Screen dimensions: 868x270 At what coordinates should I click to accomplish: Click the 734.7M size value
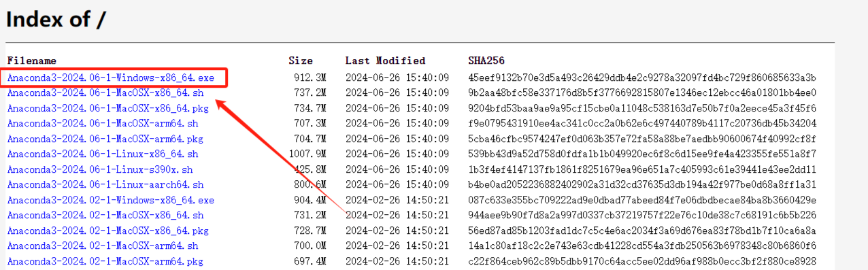pos(310,108)
